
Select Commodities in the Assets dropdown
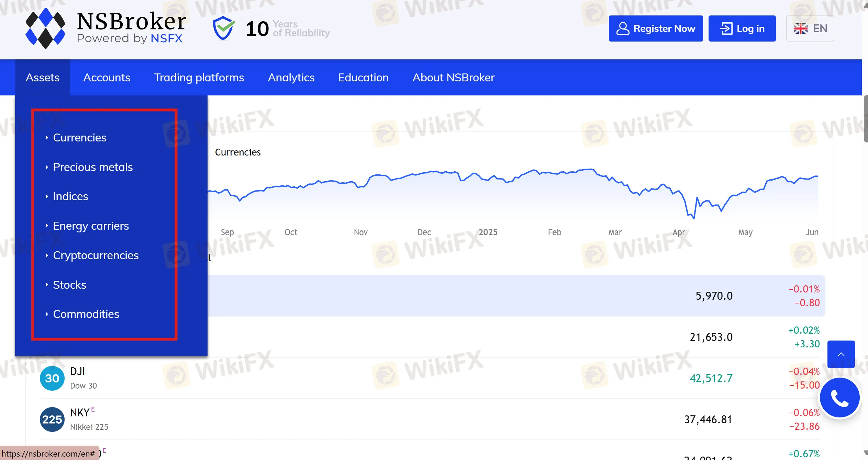86,314
